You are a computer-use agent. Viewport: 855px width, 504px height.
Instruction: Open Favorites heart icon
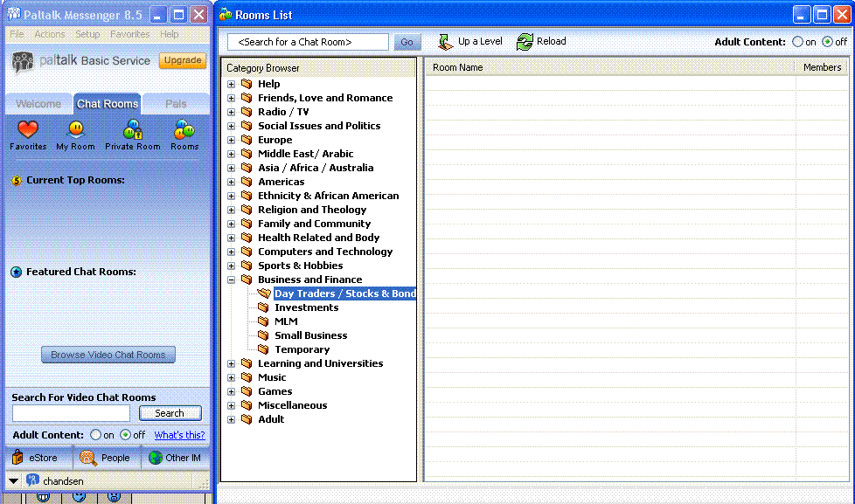coord(28,130)
